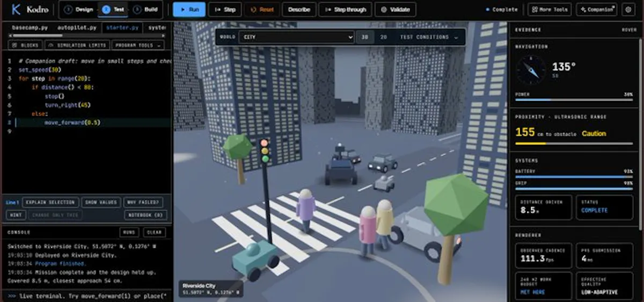The height and width of the screenshot is (302, 644).
Task: Click the Battery level bar
Action: coord(574,176)
